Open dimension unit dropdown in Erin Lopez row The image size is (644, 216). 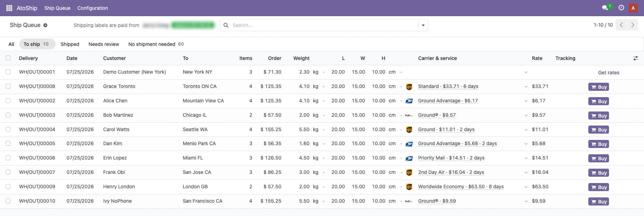pyautogui.click(x=401, y=158)
